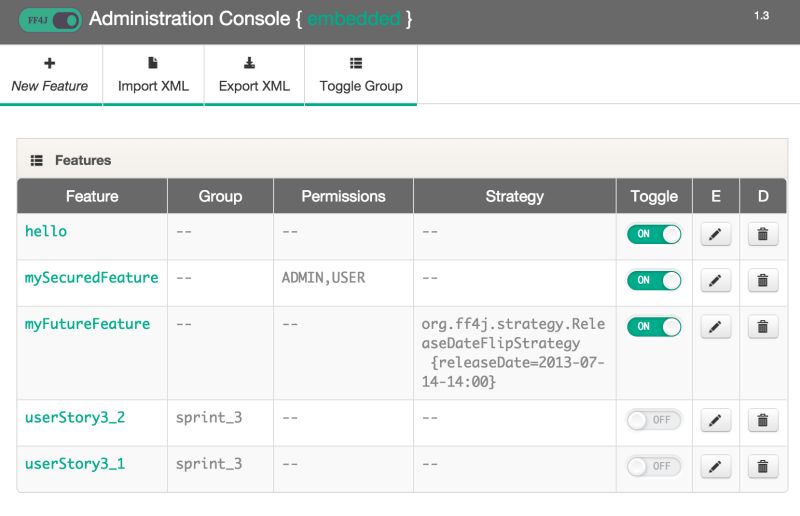The height and width of the screenshot is (516, 800).
Task: Delete userStory3_1 via trash icon
Action: pos(763,466)
